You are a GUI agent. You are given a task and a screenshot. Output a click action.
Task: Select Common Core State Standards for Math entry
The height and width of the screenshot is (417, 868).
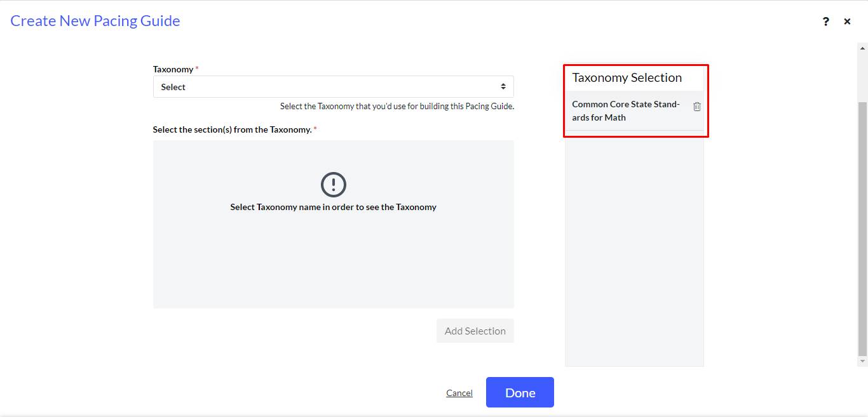[626, 111]
